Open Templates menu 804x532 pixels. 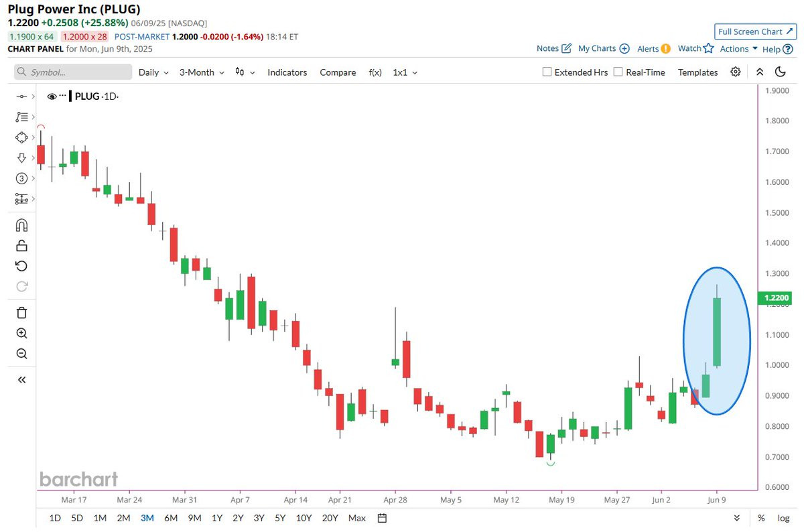coord(697,72)
